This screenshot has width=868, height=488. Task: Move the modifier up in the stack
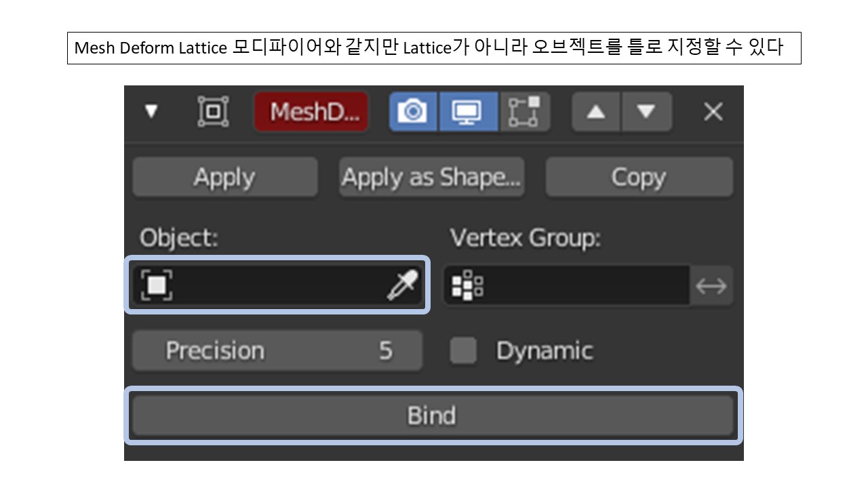595,112
